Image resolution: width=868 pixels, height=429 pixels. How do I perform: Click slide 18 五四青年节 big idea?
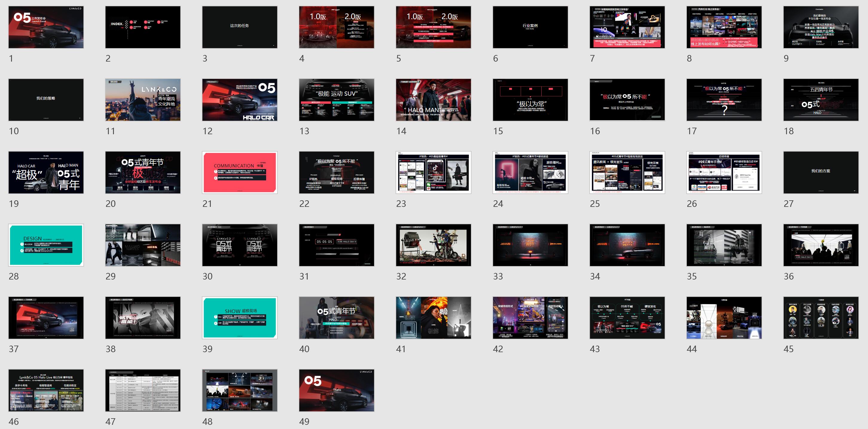(x=821, y=100)
